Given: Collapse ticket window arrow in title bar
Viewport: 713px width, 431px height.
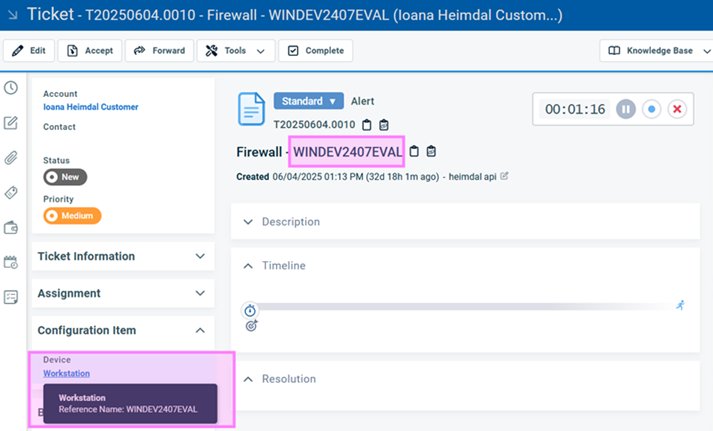Looking at the screenshot, I should click(13, 15).
